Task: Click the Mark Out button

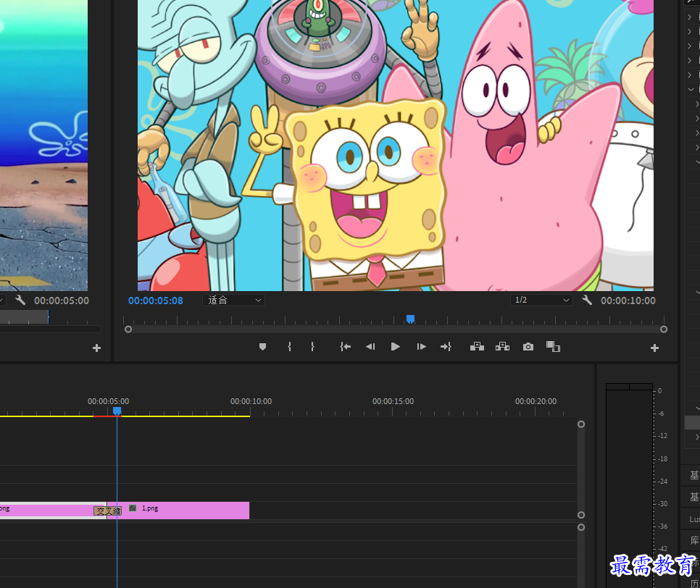Action: tap(312, 347)
